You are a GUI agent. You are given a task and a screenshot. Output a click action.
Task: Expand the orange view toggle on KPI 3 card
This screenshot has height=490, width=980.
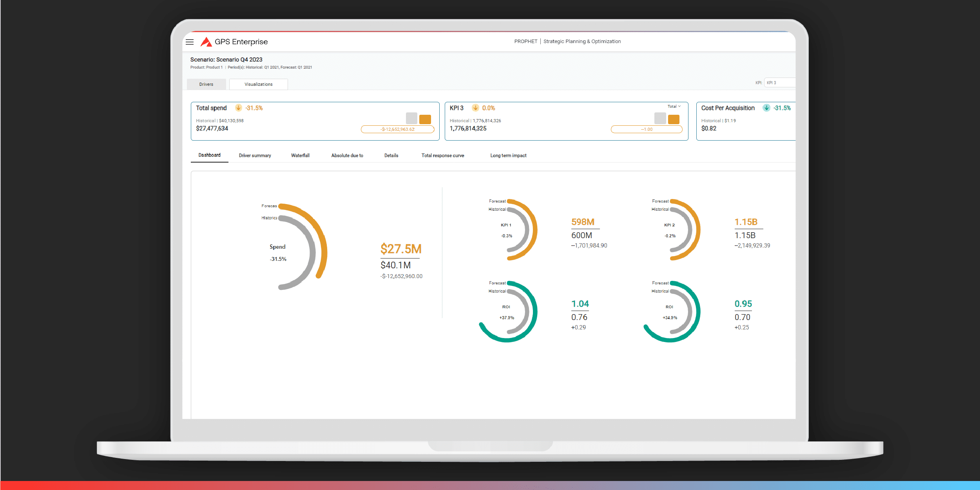click(674, 119)
